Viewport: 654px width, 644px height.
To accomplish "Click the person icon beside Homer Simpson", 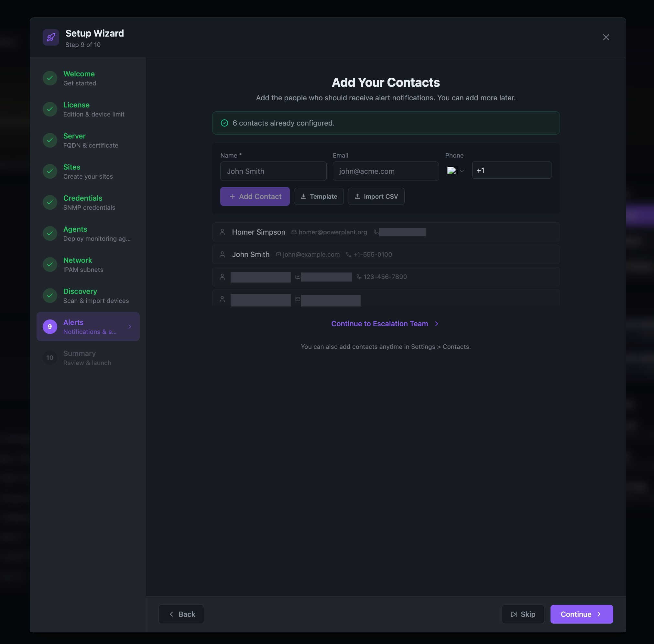I will pos(223,232).
